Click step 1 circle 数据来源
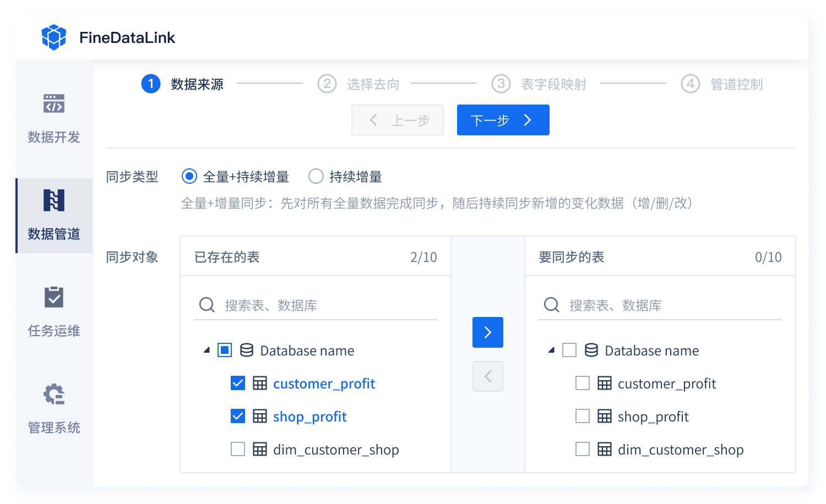 (151, 84)
